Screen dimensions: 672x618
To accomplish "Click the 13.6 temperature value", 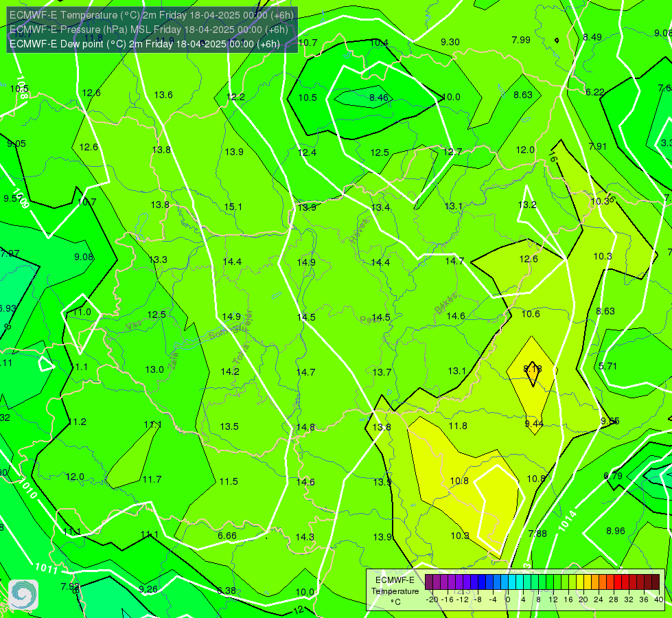I will pyautogui.click(x=163, y=95).
